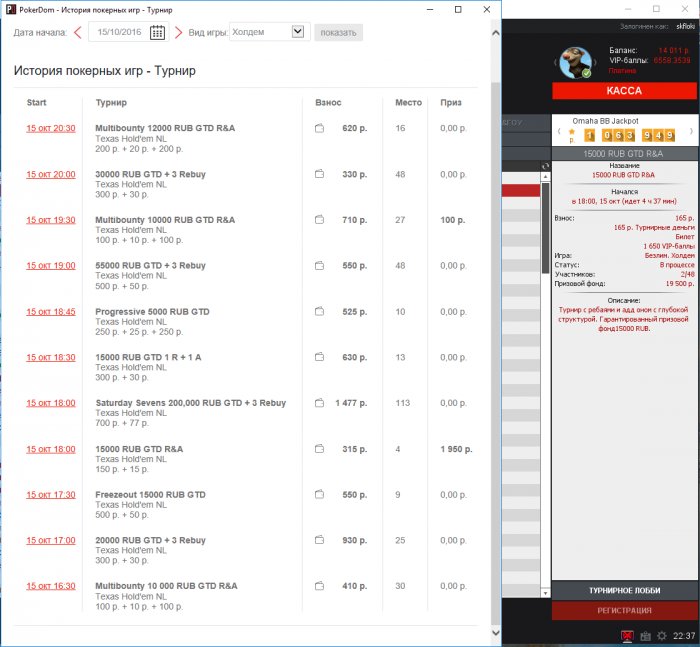The width and height of the screenshot is (700, 647).
Task: Click the 1 477 р. buy-in value
Action: pyautogui.click(x=351, y=403)
